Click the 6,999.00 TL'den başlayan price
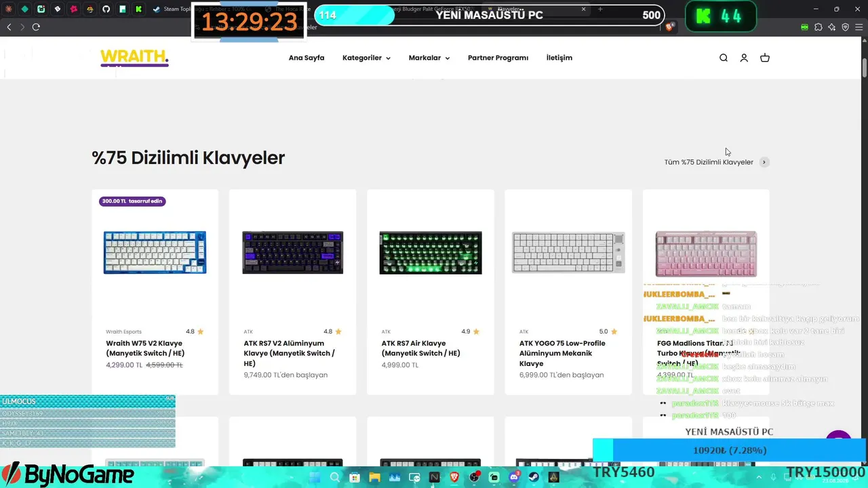Screen dimensions: 868x488 (x=561, y=375)
